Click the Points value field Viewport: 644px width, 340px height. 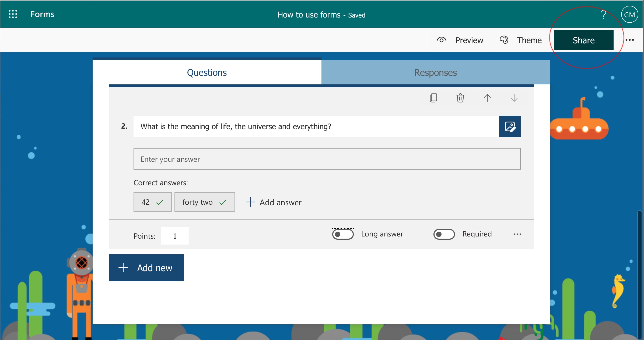pos(175,236)
